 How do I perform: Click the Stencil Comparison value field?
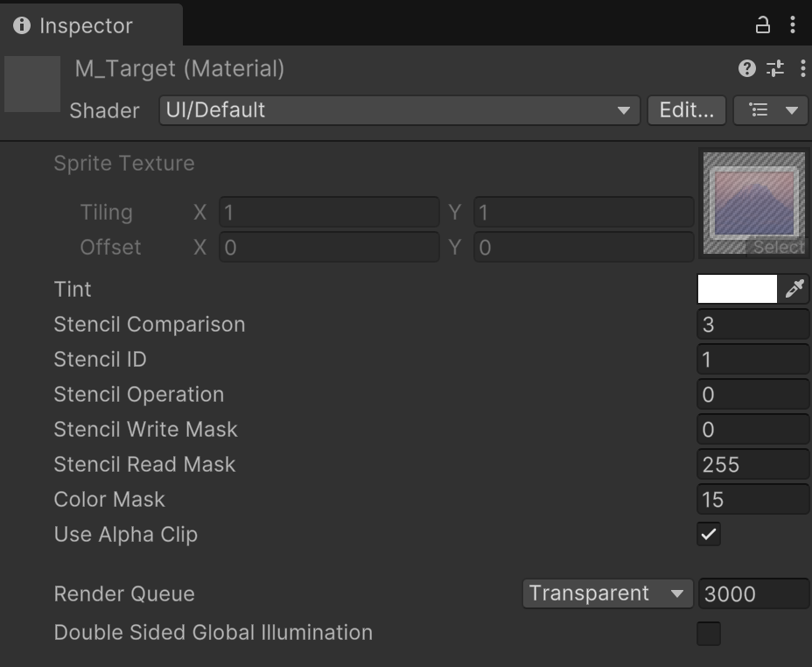pyautogui.click(x=753, y=325)
